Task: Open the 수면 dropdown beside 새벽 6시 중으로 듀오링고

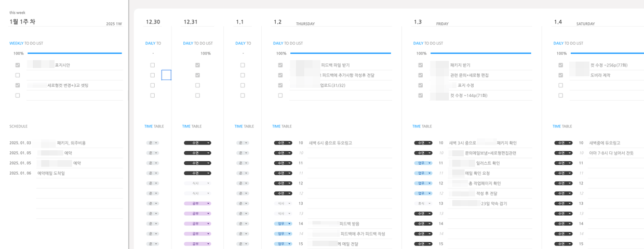Action: pos(283,143)
